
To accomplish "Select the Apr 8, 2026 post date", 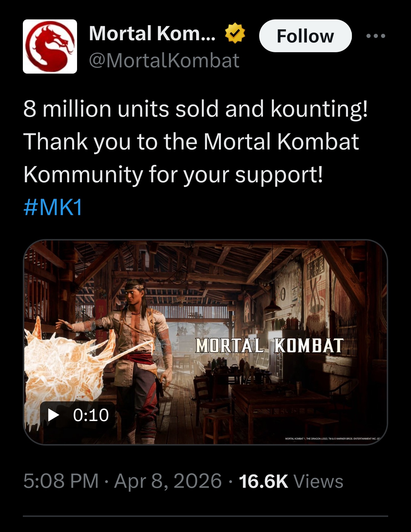I will pyautogui.click(x=168, y=481).
